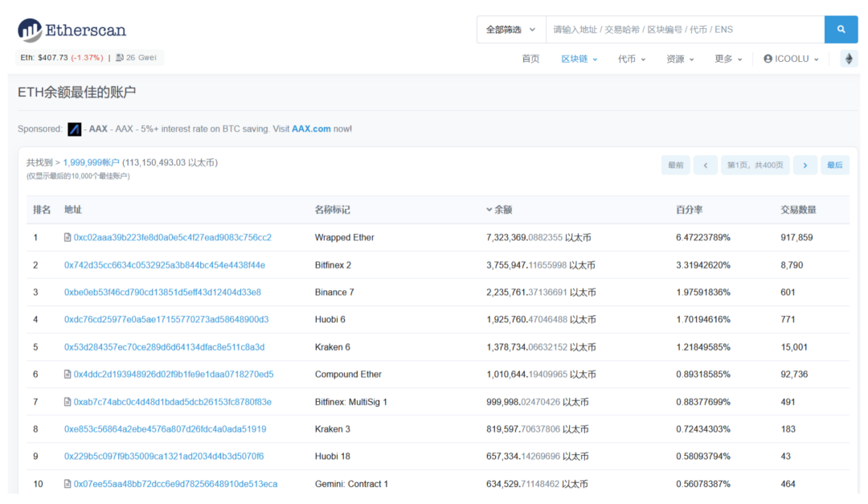Go to the previous page arrow
This screenshot has width=868, height=504.
click(x=706, y=165)
